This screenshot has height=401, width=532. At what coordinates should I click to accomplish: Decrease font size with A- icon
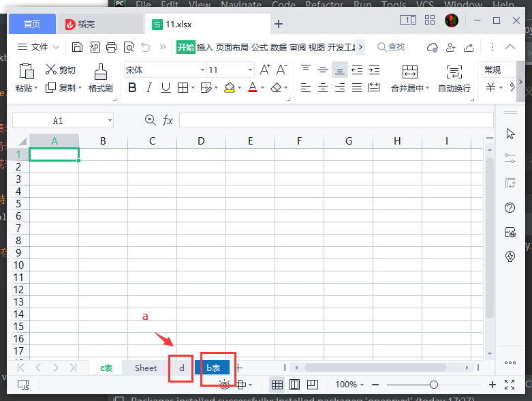click(282, 70)
